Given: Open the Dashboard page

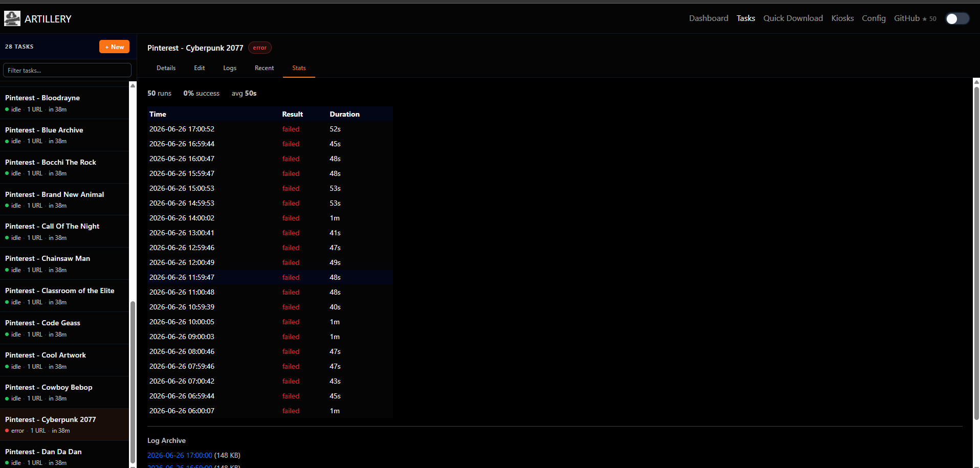Looking at the screenshot, I should [708, 18].
